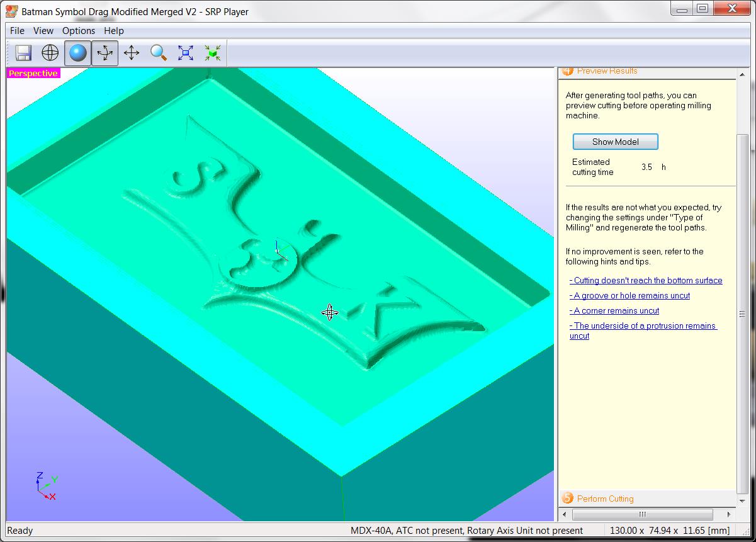The image size is (756, 542).
Task: Select the Zoom magnifier tool
Action: click(x=159, y=53)
